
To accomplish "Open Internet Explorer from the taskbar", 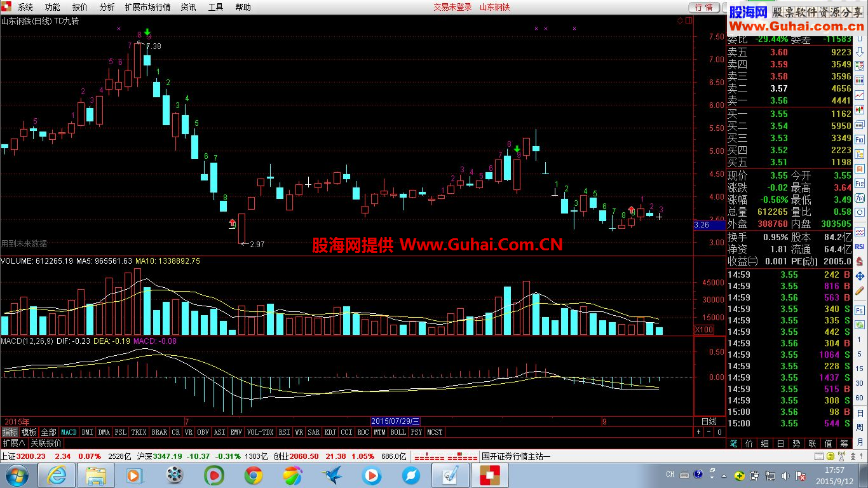I will point(57,475).
